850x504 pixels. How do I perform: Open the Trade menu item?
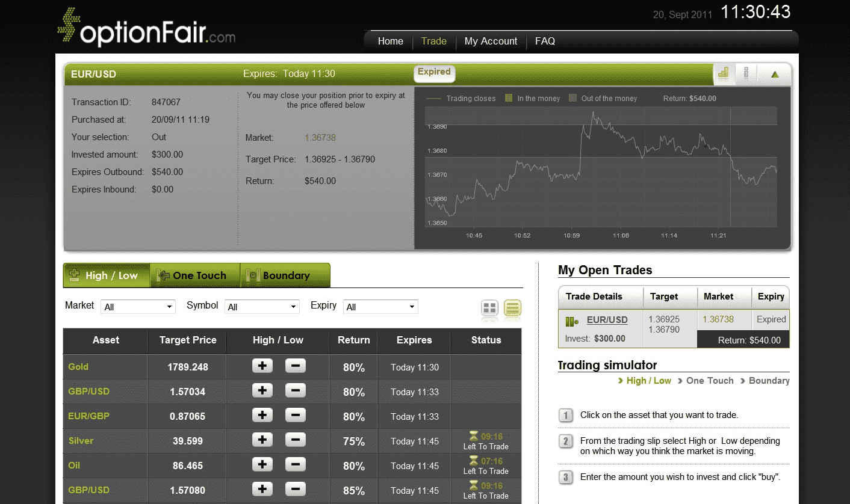[x=434, y=41]
